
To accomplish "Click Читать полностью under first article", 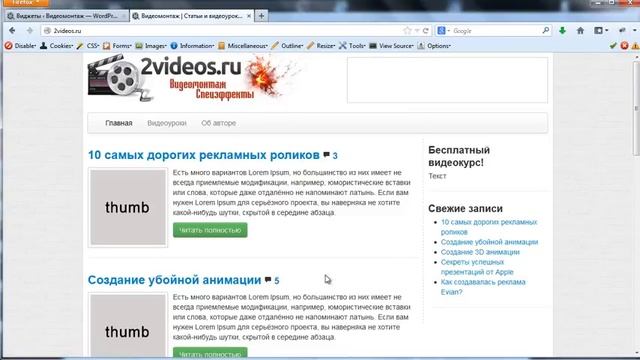I will (x=210, y=230).
